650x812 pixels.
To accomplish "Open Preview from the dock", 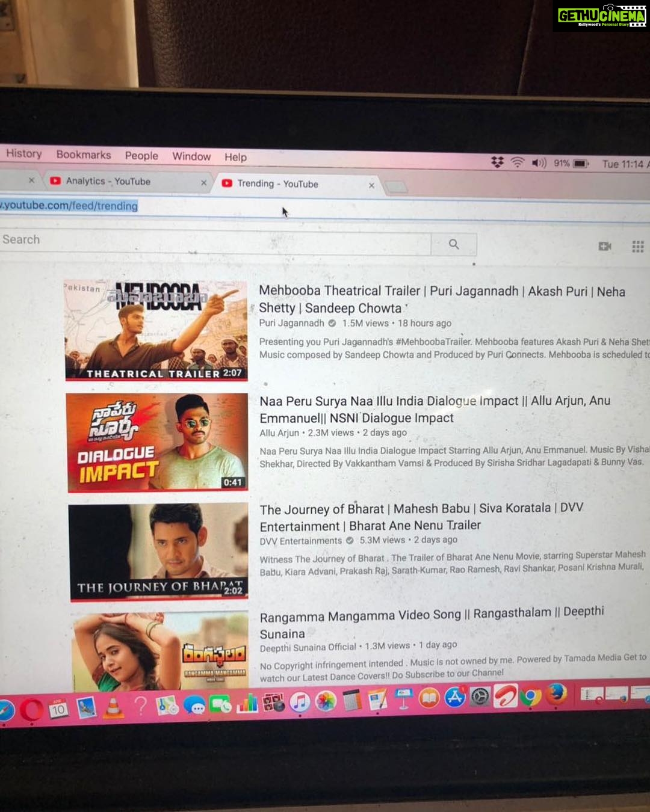I will 86,707.
